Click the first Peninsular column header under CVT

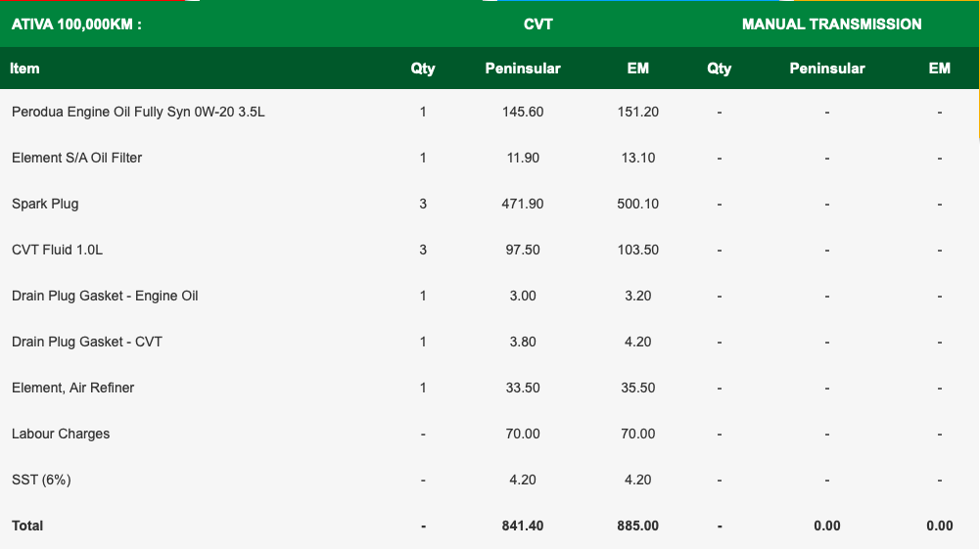point(523,69)
